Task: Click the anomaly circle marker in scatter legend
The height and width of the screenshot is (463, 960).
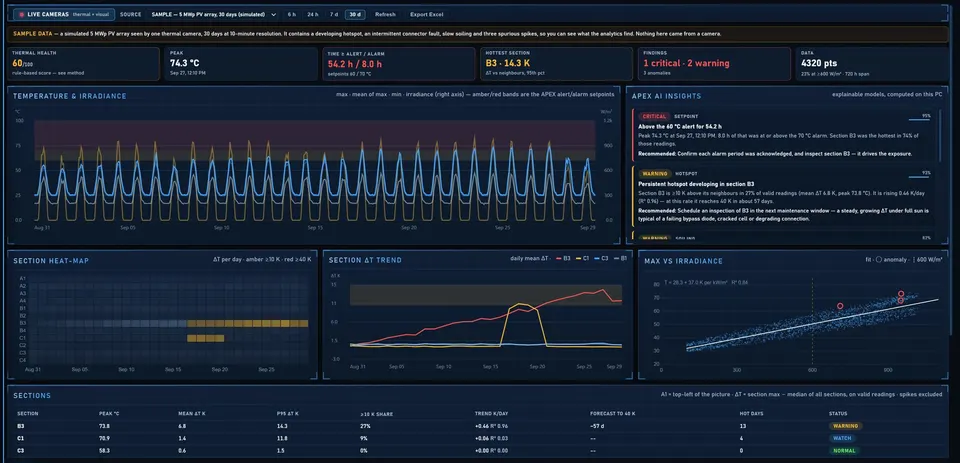Action: pyautogui.click(x=881, y=260)
